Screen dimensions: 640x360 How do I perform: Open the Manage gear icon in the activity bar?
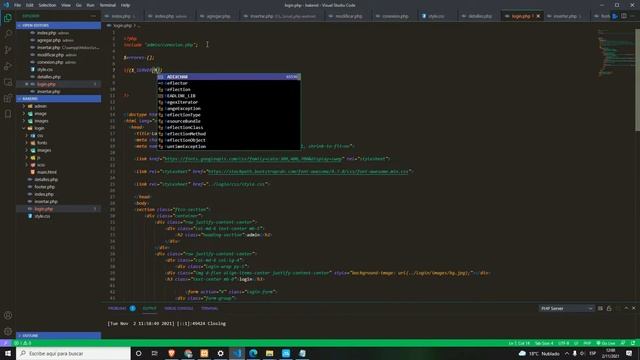[8, 331]
